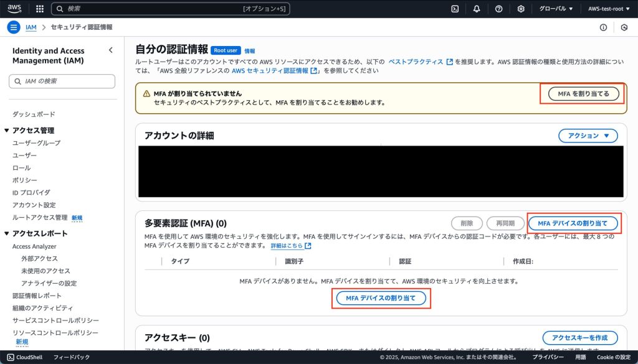Click the MFA warning triangle icon
The image size is (638, 364).
pos(146,93)
